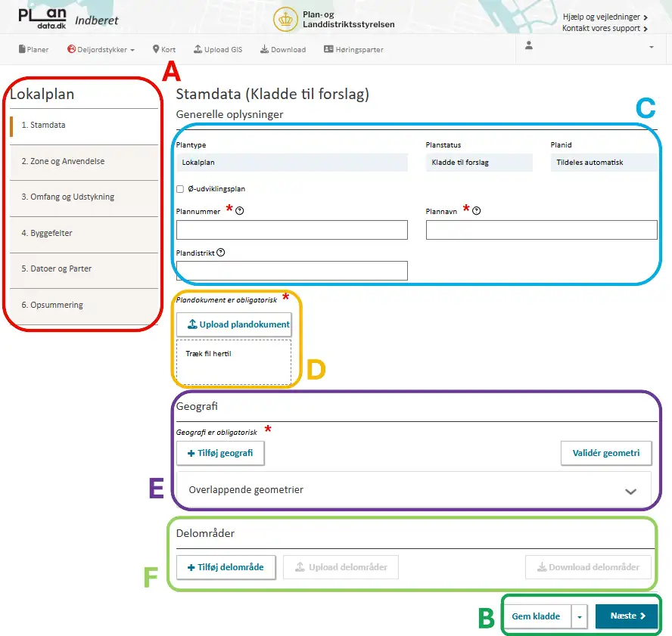
Task: Open Hjælp og vejledninger link
Action: pyautogui.click(x=605, y=17)
